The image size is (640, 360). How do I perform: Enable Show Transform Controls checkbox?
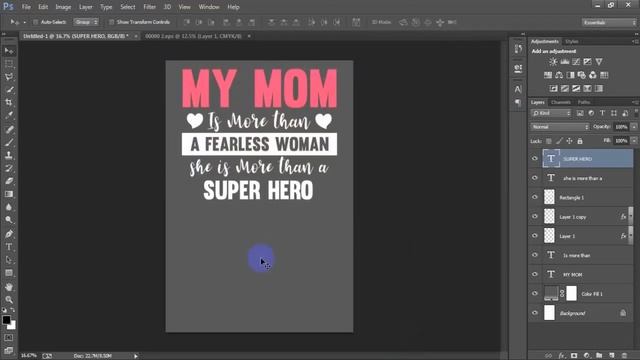coord(111,22)
